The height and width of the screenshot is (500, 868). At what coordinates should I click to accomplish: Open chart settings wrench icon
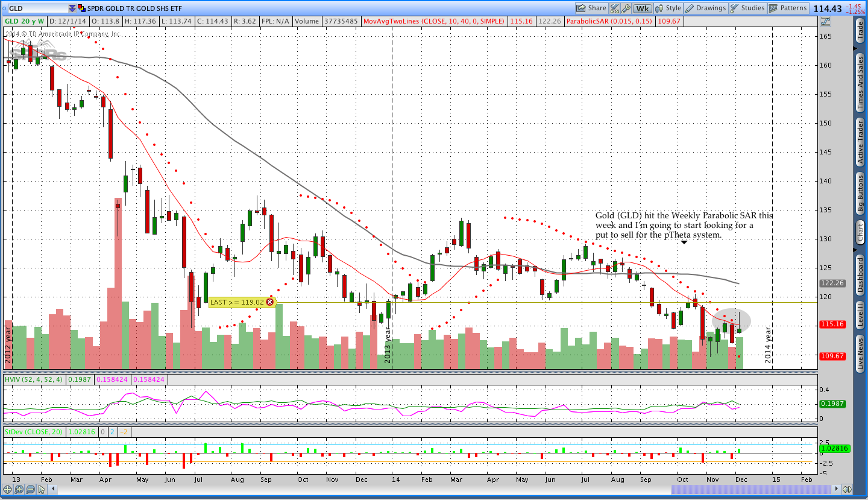(626, 8)
